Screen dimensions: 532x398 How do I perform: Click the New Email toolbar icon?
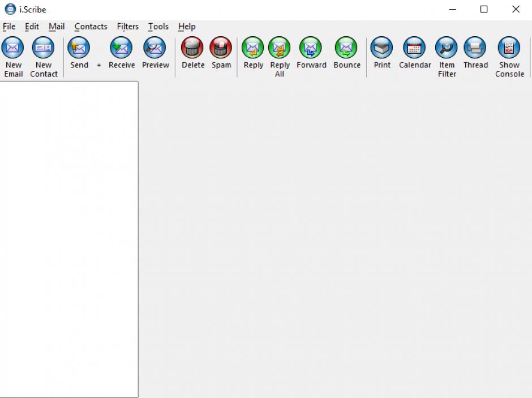(13, 49)
